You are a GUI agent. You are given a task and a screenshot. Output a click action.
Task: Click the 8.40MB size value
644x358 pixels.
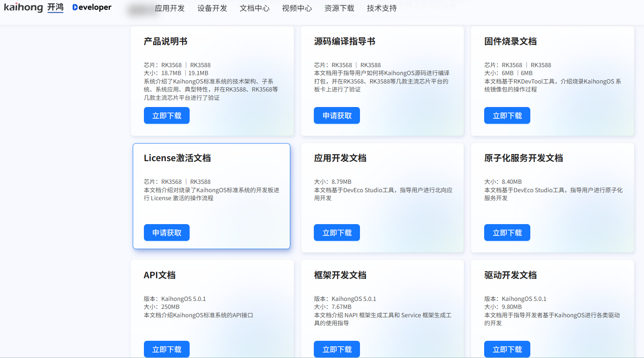click(512, 182)
